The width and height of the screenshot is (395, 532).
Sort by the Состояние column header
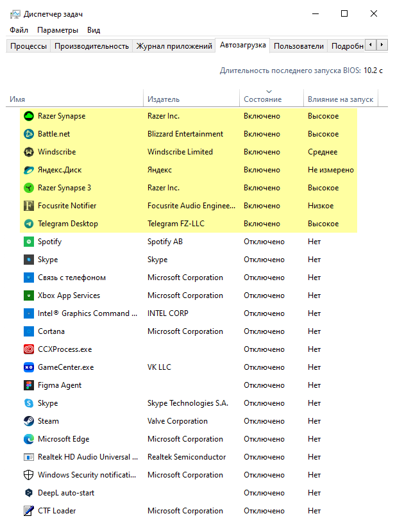tap(271, 99)
